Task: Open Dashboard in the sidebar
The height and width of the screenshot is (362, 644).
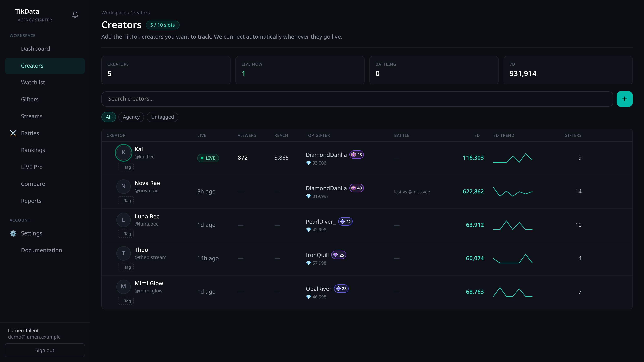Action: (45, 49)
